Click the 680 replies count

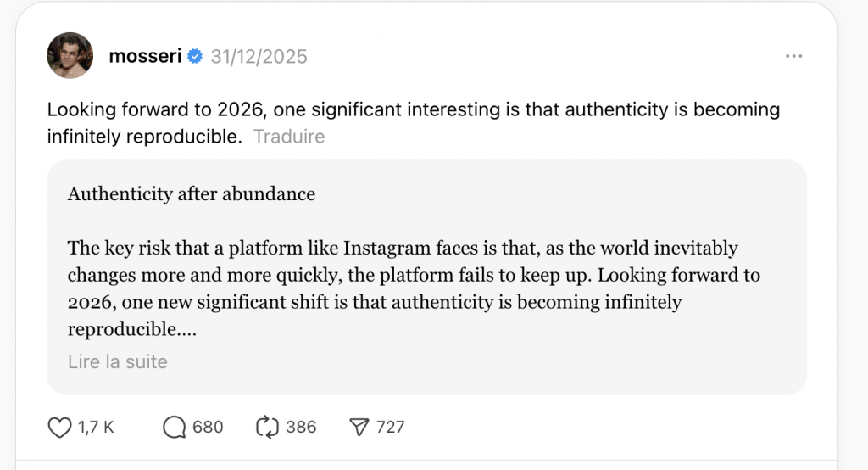coord(209,428)
